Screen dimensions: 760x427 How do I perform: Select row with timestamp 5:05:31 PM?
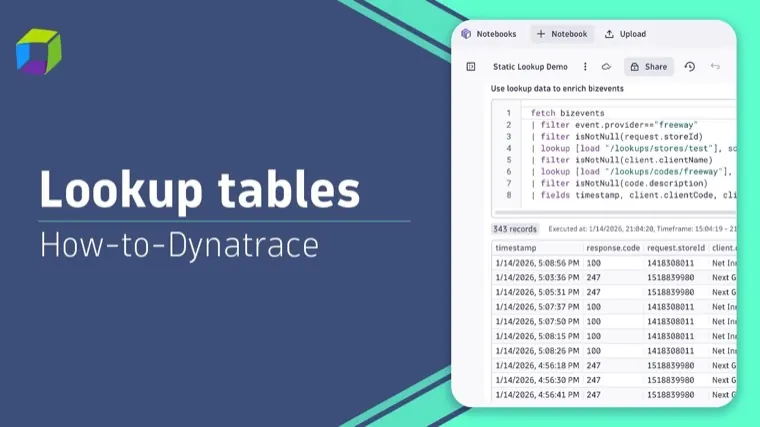(x=614, y=292)
